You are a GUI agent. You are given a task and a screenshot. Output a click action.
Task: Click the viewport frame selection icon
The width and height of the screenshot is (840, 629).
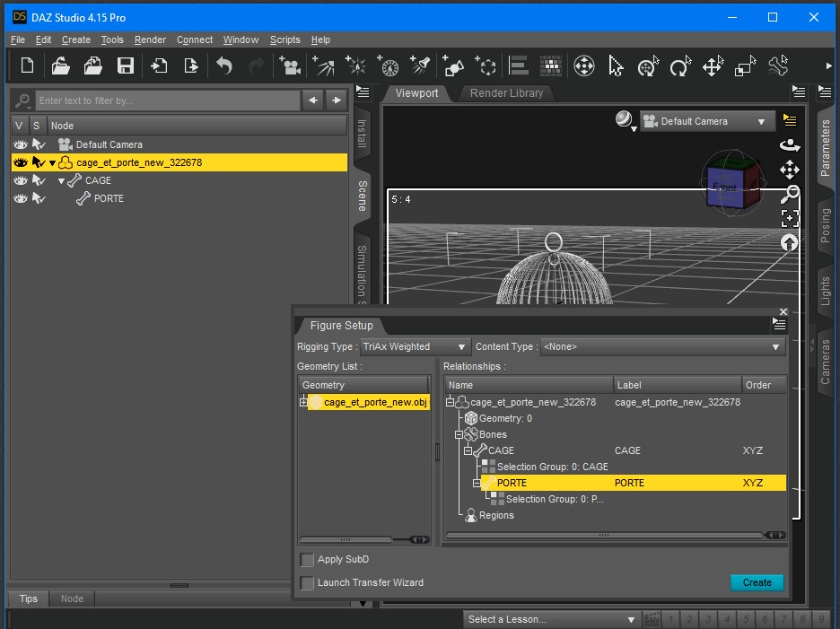pos(790,219)
